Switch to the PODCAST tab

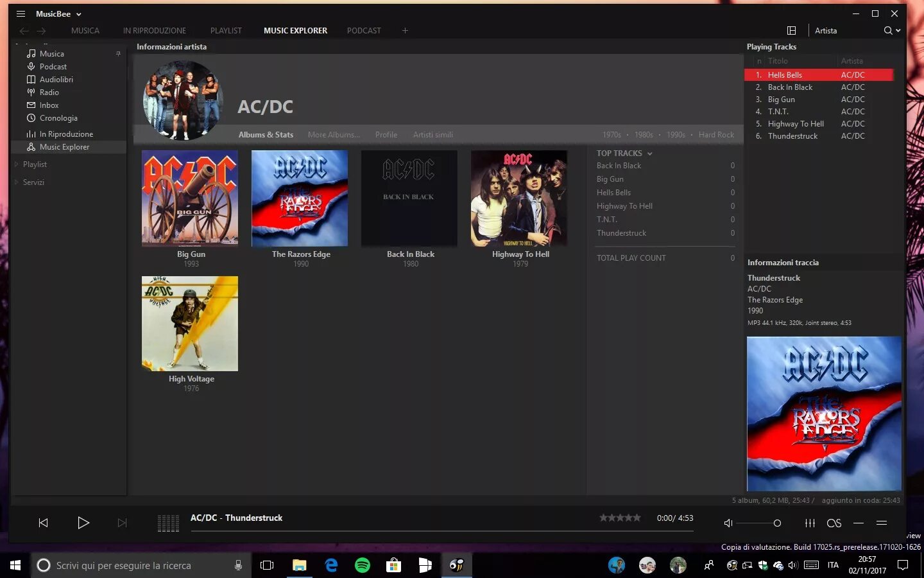pos(364,31)
